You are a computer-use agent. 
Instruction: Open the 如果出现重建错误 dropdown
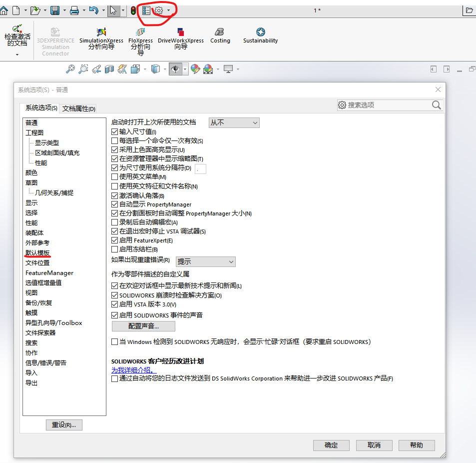click(205, 261)
